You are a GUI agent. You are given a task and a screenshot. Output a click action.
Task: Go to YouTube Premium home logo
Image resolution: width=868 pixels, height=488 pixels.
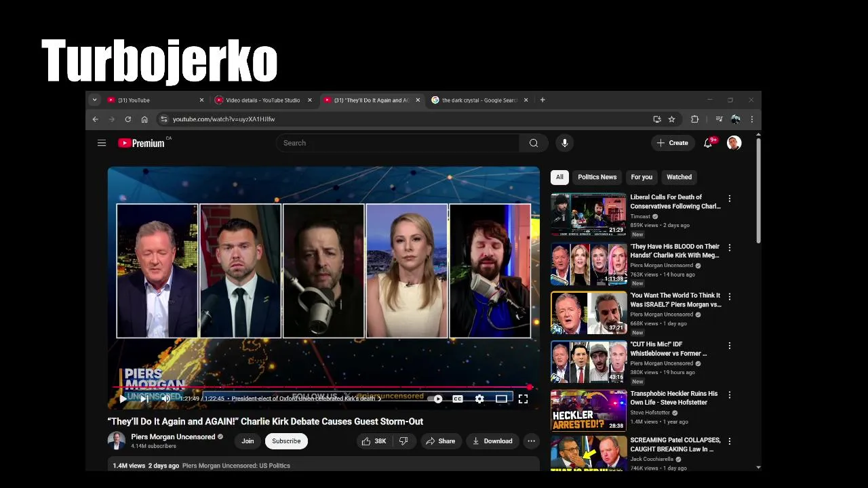coord(142,143)
